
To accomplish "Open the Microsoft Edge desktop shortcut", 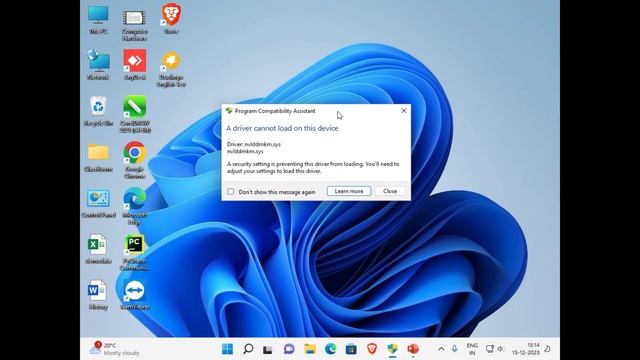I will (x=135, y=206).
